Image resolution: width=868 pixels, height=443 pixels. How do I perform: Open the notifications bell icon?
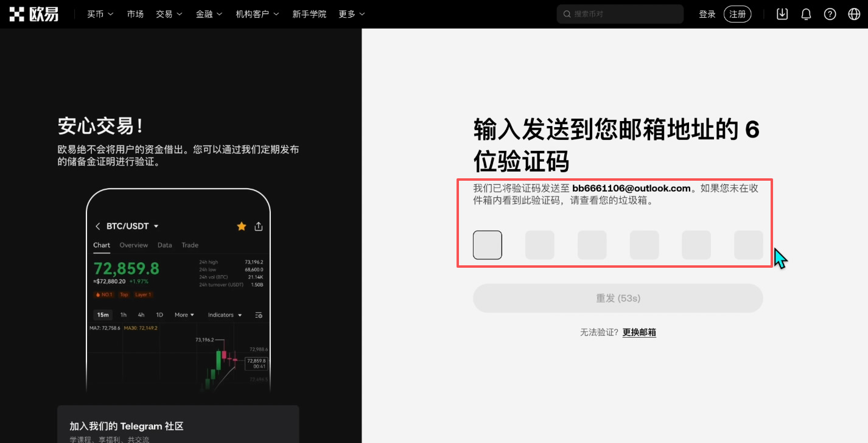(806, 13)
